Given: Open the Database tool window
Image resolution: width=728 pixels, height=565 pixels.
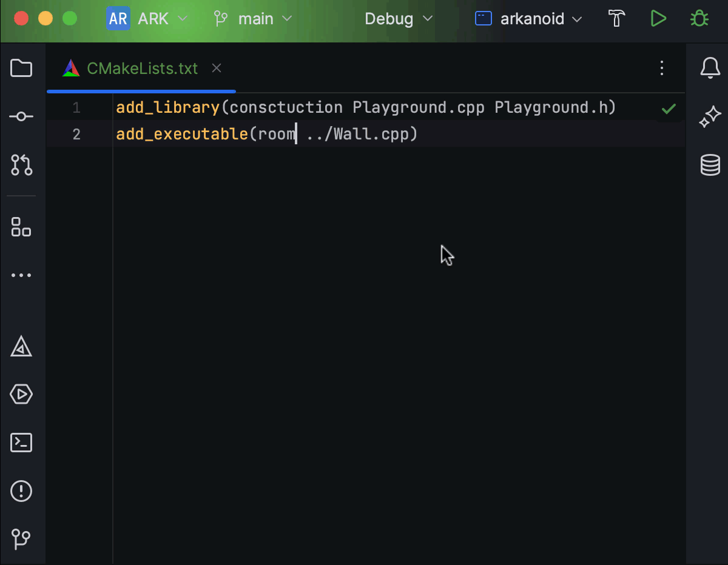Looking at the screenshot, I should 710,165.
